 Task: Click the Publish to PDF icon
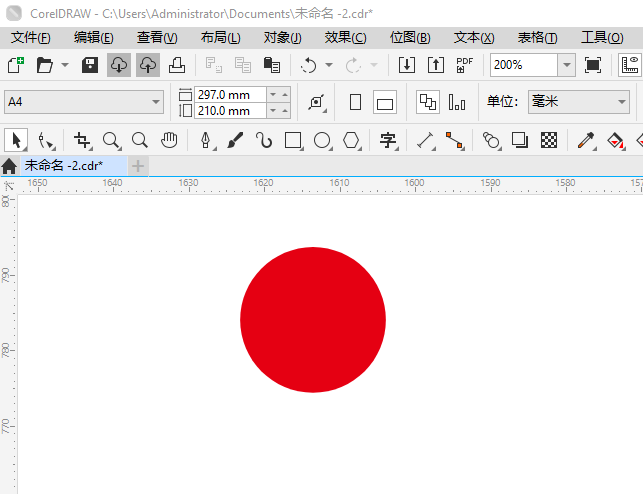(x=464, y=65)
